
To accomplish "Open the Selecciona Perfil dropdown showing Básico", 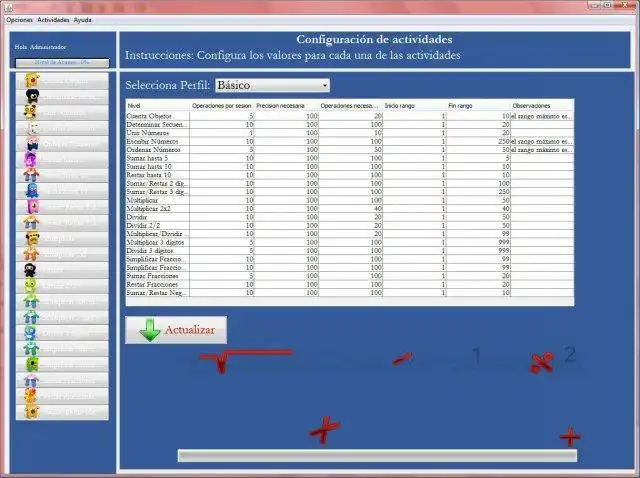I will pyautogui.click(x=272, y=85).
